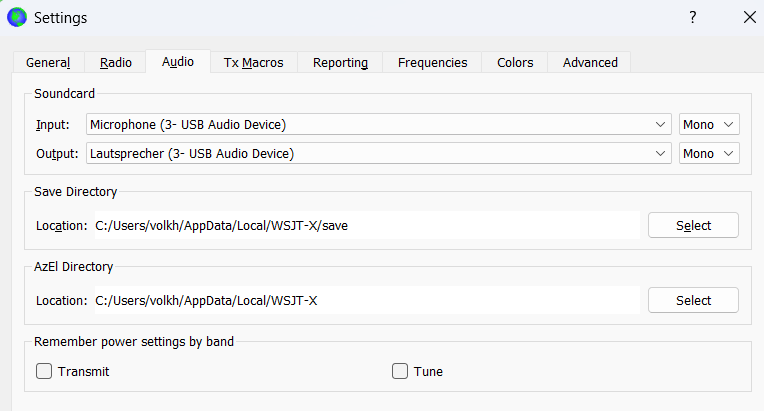
Task: Click the Save Directory location path field
Action: [365, 225]
